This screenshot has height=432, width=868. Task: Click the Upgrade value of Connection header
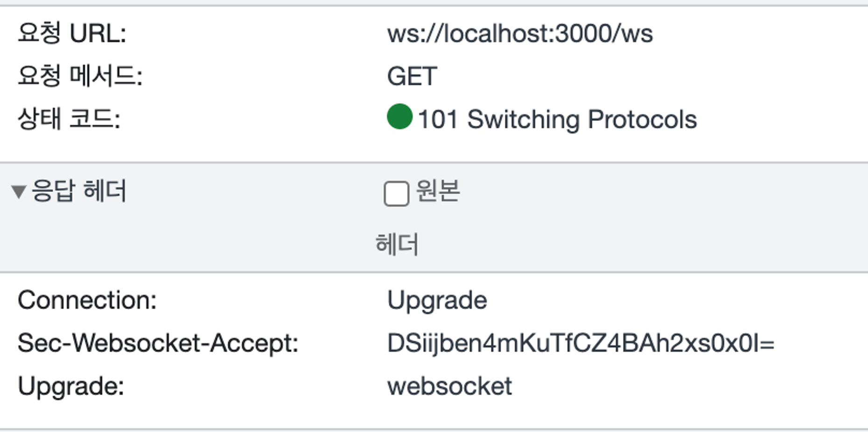[x=437, y=301]
